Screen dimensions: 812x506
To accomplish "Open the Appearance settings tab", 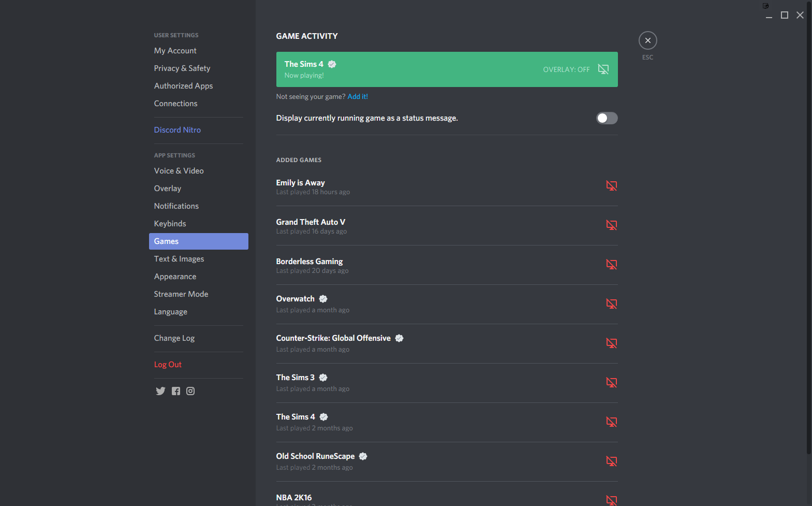I will [175, 277].
